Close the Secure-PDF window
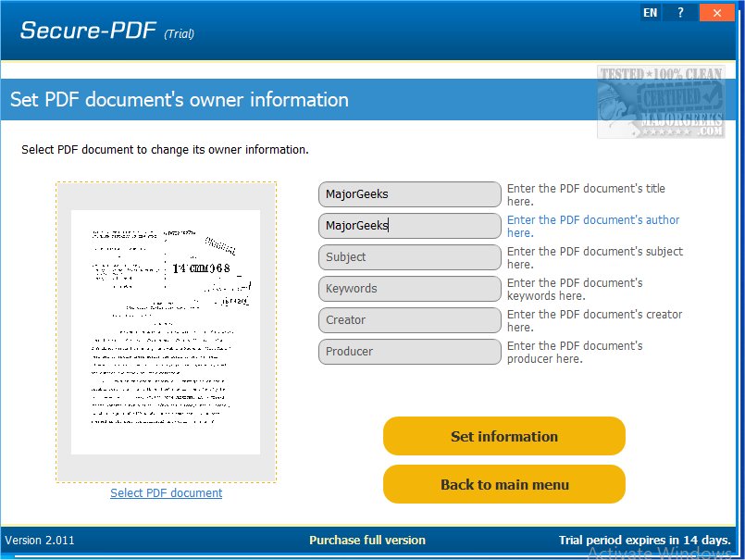The height and width of the screenshot is (560, 745). click(x=717, y=13)
